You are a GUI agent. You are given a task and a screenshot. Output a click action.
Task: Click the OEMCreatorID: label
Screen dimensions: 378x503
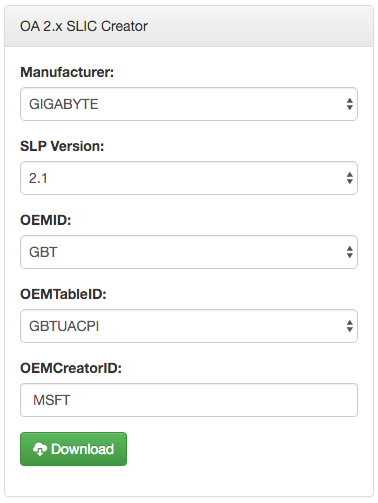pos(71,368)
